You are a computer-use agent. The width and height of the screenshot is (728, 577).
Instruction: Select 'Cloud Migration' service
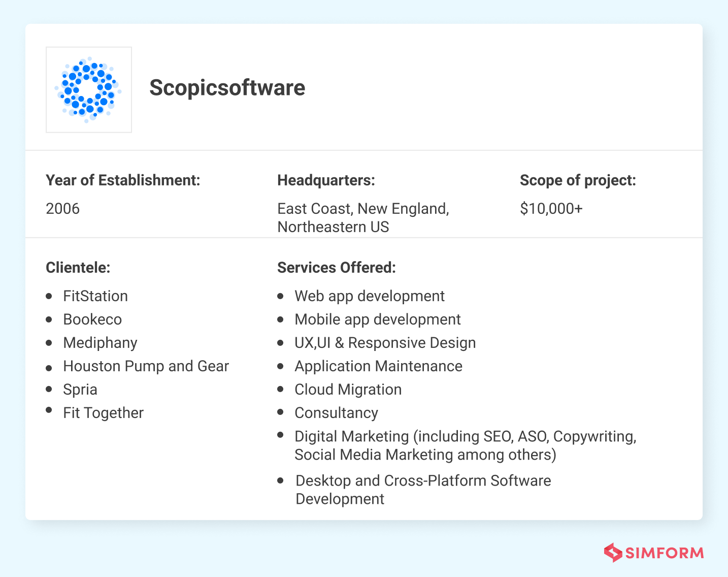pos(348,390)
